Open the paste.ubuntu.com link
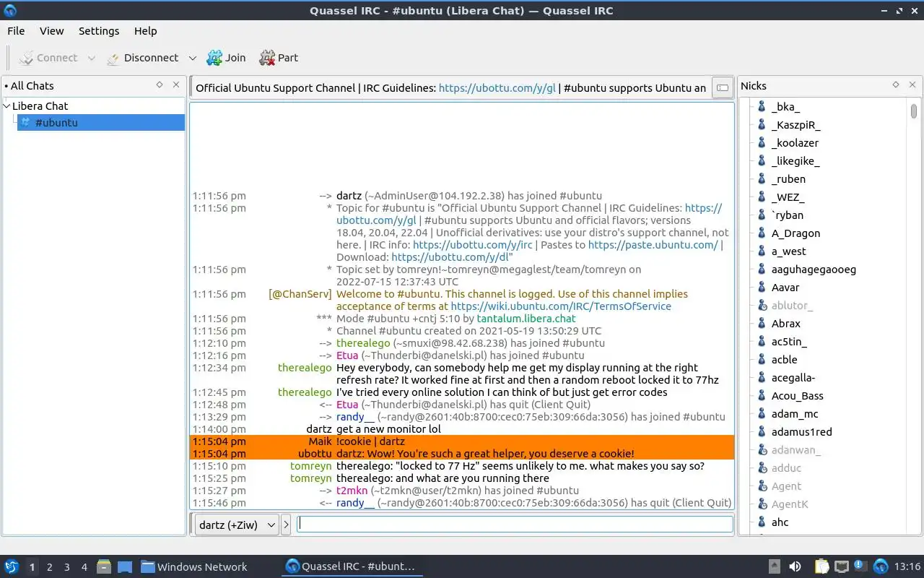 [653, 245]
